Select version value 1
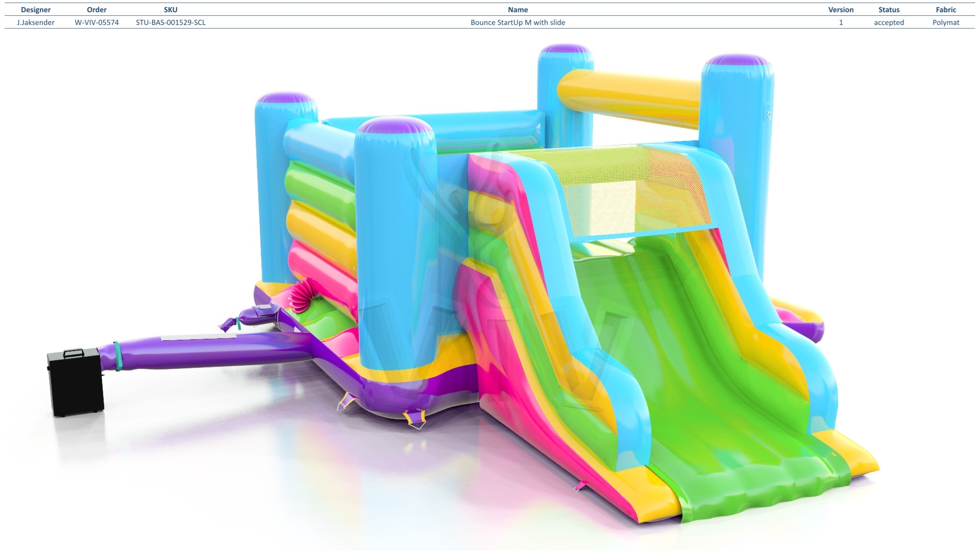Image resolution: width=980 pixels, height=551 pixels. point(841,22)
